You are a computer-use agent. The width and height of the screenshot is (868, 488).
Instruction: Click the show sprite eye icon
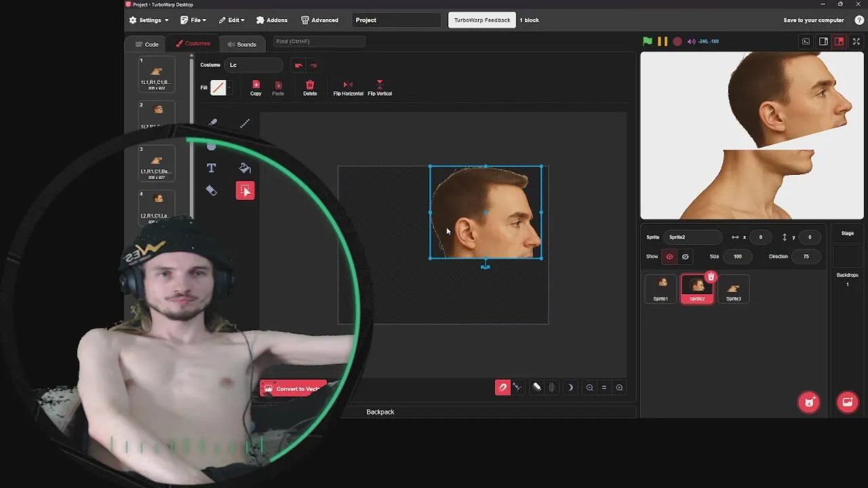[x=669, y=256]
